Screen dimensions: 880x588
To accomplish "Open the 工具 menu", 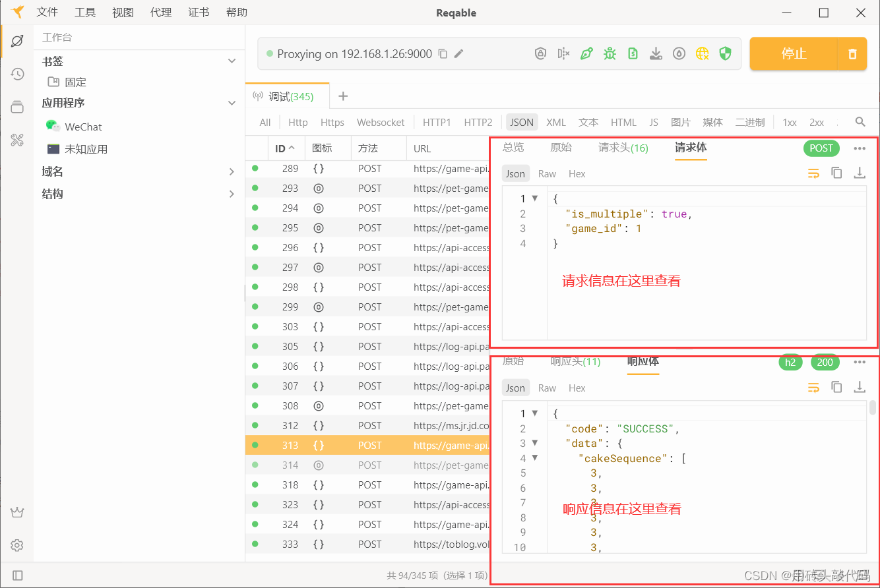I will pyautogui.click(x=85, y=13).
